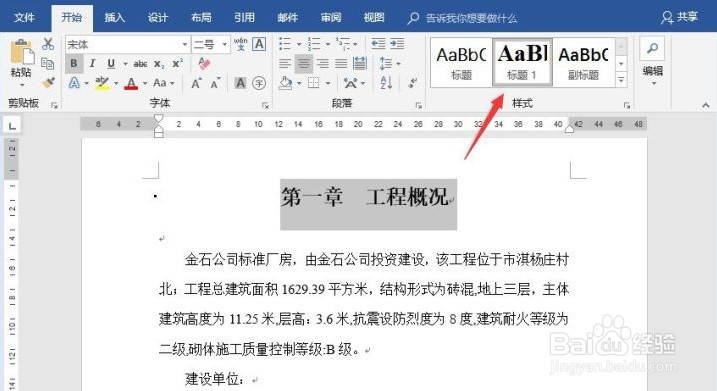Switch to the 引用 tab
Image resolution: width=717 pixels, height=391 pixels.
[244, 17]
